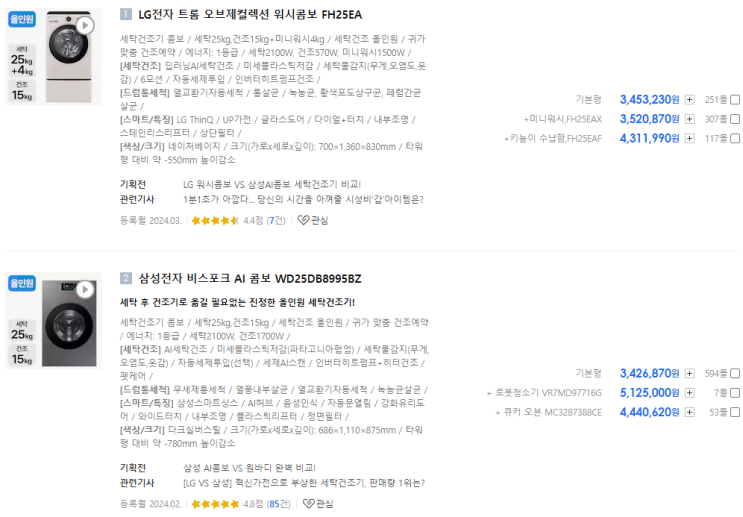Check the box for 큐커 오븐 MC32B7388CE option
Viewport: 743px width, 517px height.
coord(735,411)
